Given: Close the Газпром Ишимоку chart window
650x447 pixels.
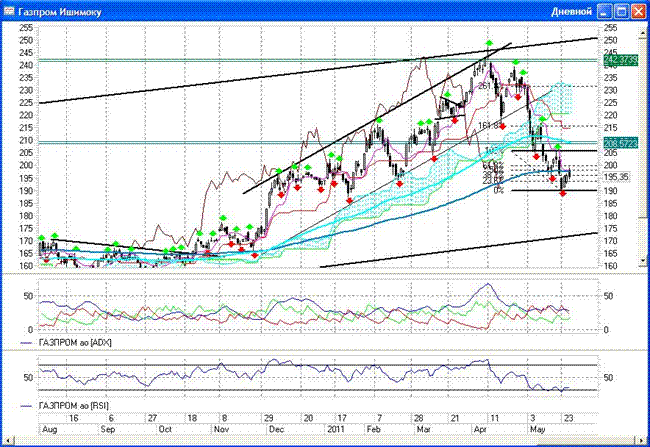Looking at the screenshot, I should pos(638,11).
